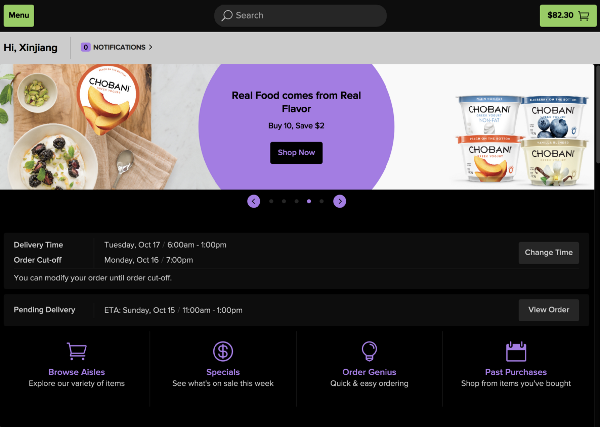Click 'Tuesday, Oct 17' delivery date text

click(132, 245)
